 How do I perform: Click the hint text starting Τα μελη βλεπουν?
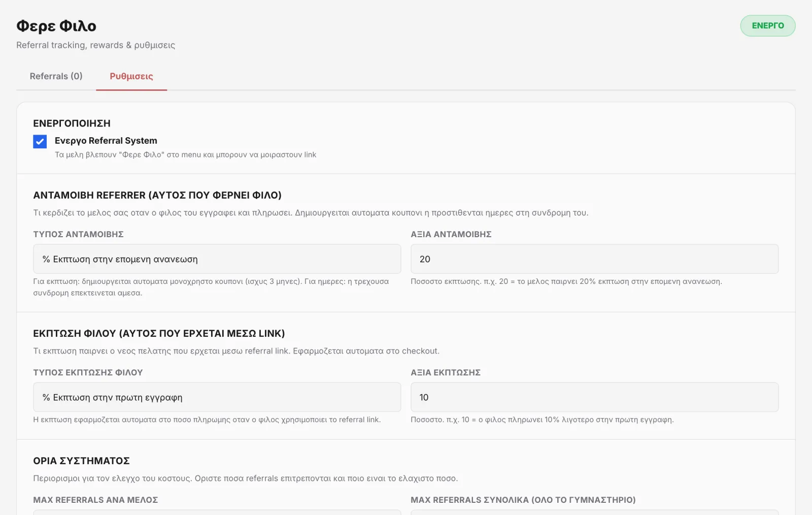click(x=185, y=154)
